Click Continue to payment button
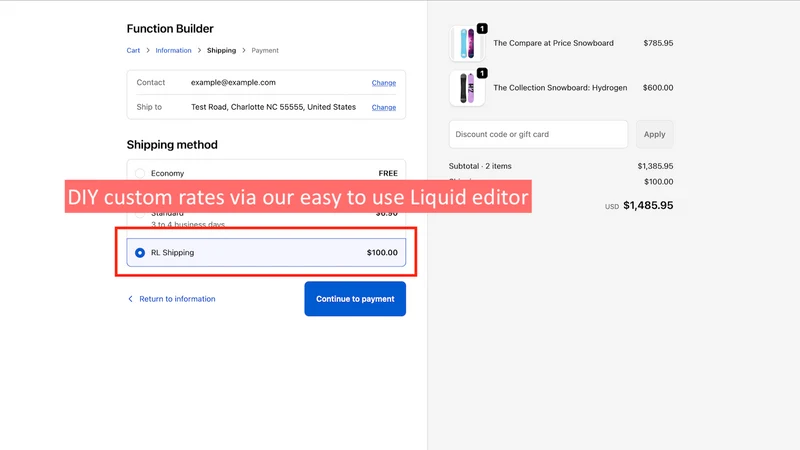Image resolution: width=800 pixels, height=450 pixels. (x=355, y=298)
